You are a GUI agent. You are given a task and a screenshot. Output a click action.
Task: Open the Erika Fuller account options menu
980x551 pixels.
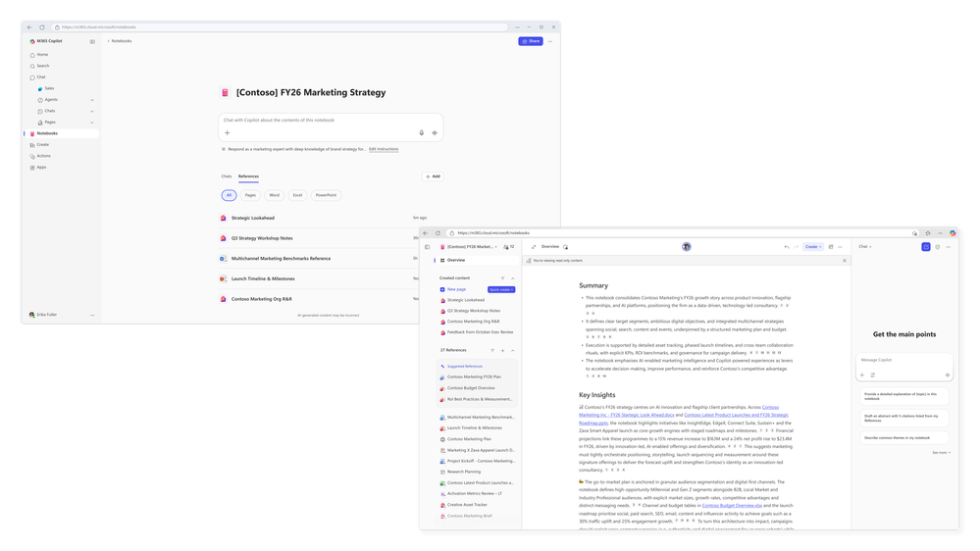[92, 315]
